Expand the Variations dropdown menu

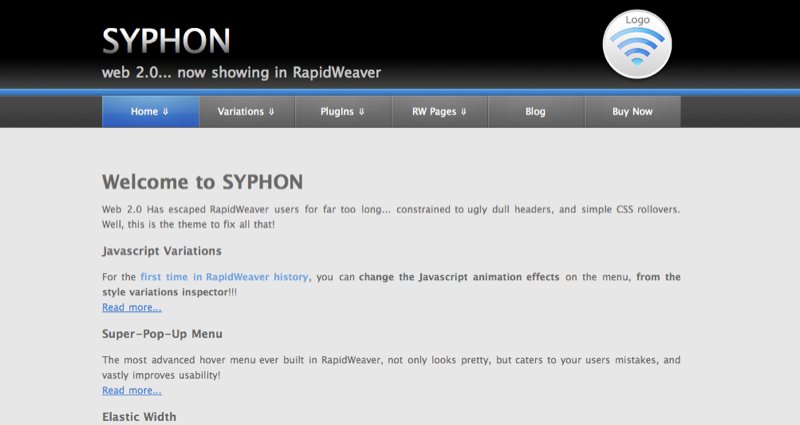point(246,112)
